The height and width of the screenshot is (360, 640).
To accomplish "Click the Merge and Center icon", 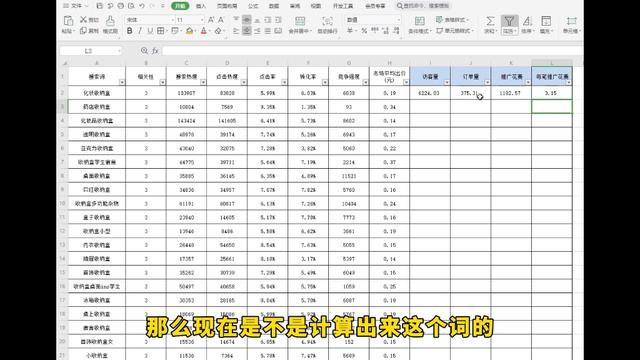I will 300,21.
